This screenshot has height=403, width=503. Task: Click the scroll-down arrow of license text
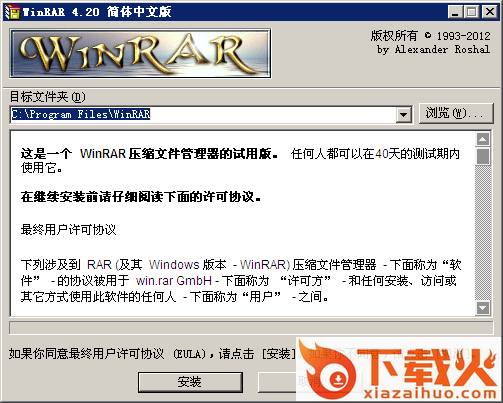click(x=483, y=308)
